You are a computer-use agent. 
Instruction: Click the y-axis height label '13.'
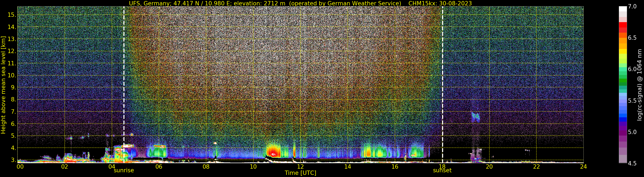coord(12,39)
